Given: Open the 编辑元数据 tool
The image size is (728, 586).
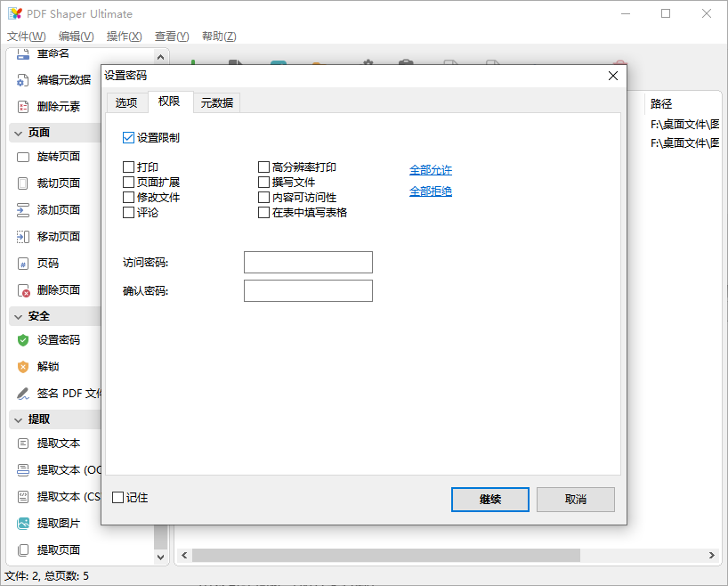Looking at the screenshot, I should 64,80.
